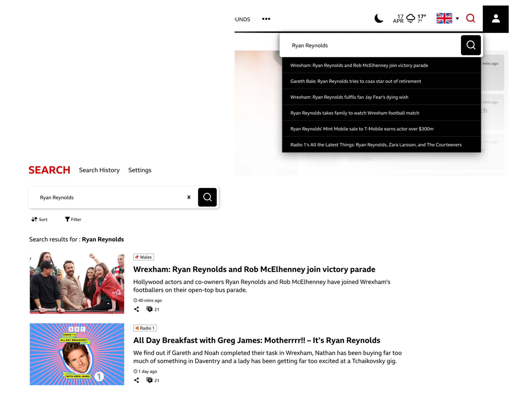Submit search using header black magnifier button

(471, 45)
